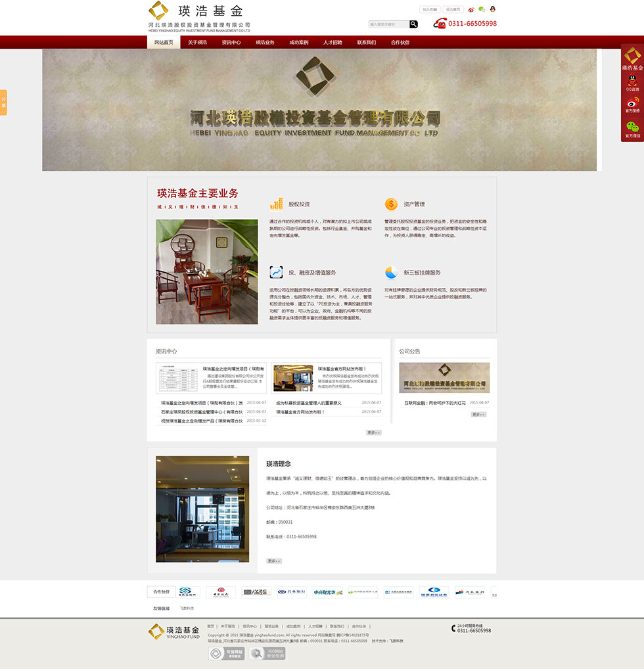Click the 更多>> button under 资讯中心
Screen dimensions: 644x669
tap(373, 432)
